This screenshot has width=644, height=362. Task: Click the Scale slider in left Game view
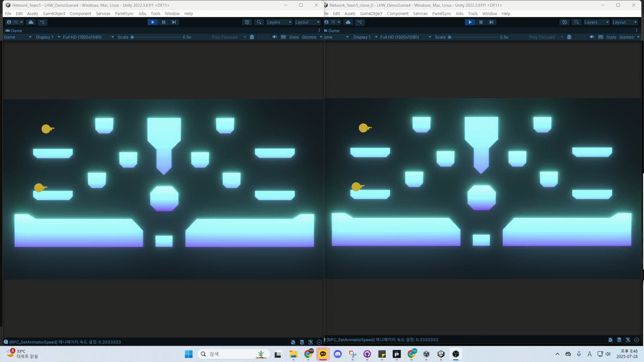coord(156,37)
